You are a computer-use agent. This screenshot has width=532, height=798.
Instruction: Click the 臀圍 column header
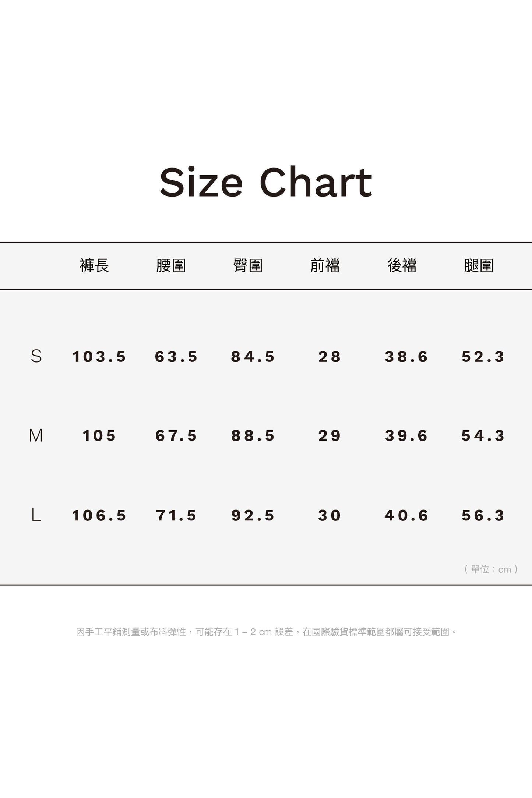point(248,265)
